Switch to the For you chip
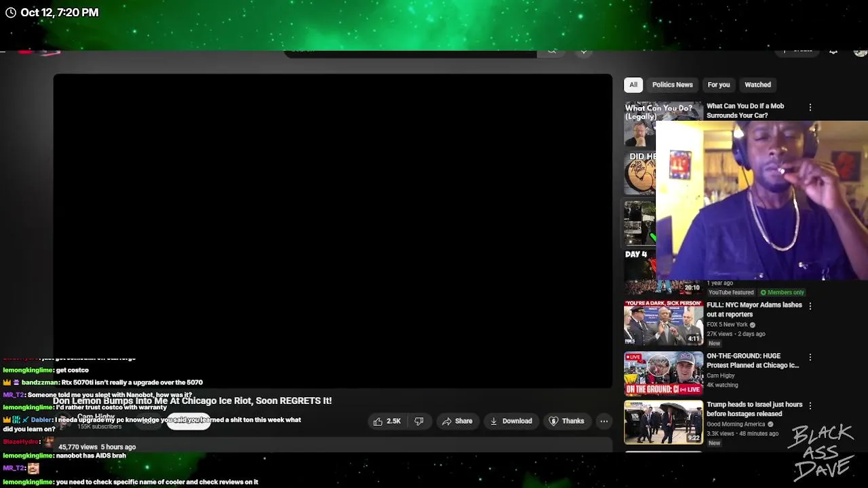868x488 pixels. click(719, 85)
